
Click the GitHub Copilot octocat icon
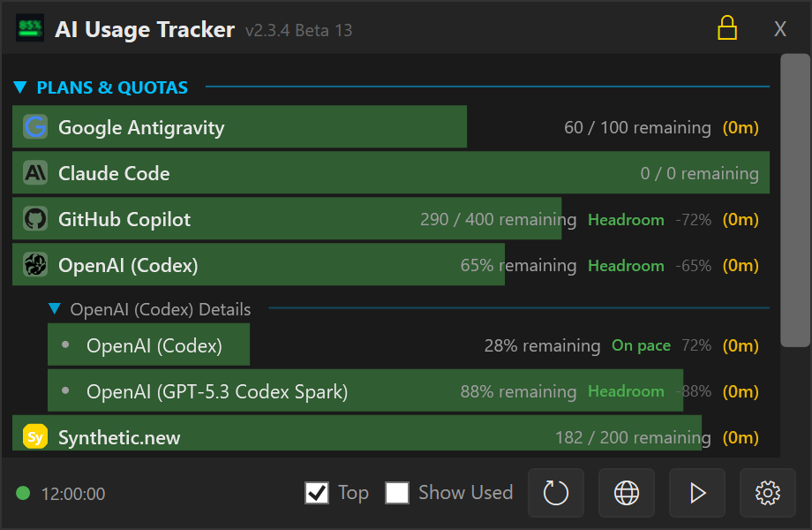(x=35, y=219)
